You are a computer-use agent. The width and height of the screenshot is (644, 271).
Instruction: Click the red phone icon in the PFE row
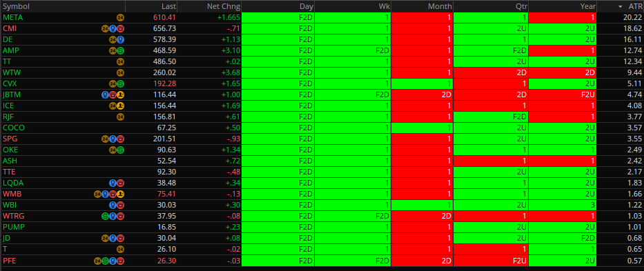point(120,260)
